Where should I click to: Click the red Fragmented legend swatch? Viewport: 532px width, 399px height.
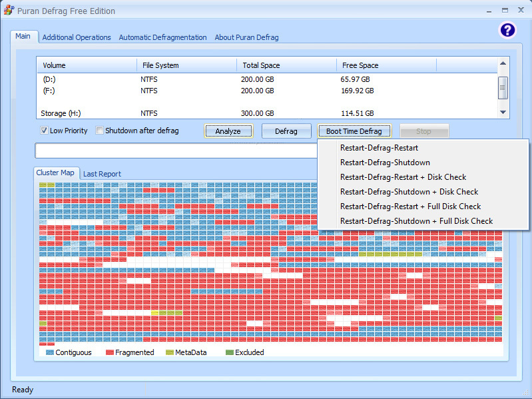click(110, 352)
